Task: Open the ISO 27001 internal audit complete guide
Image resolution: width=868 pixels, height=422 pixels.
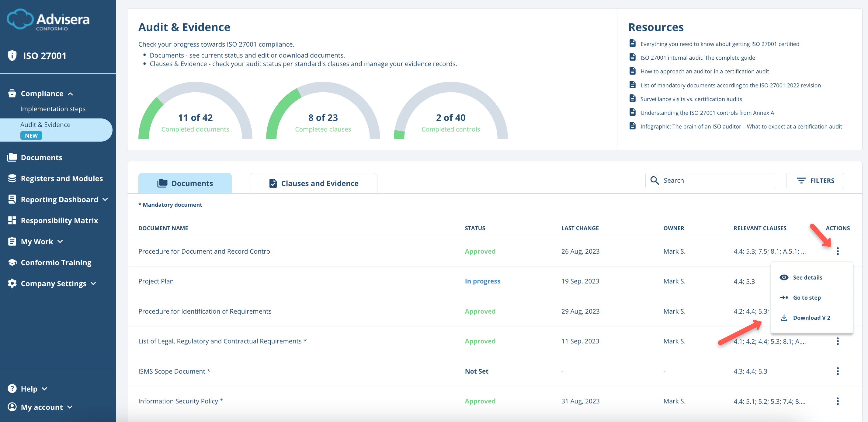Action: (697, 57)
